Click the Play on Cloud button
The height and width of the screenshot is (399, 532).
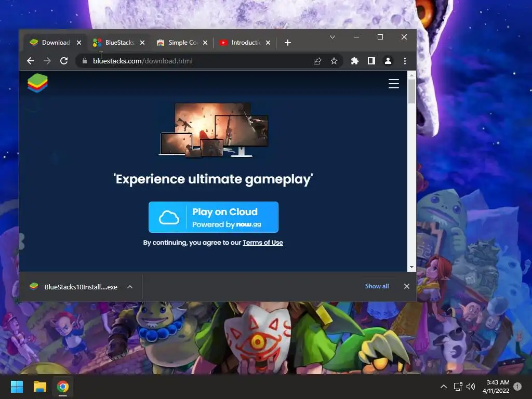pos(214,217)
